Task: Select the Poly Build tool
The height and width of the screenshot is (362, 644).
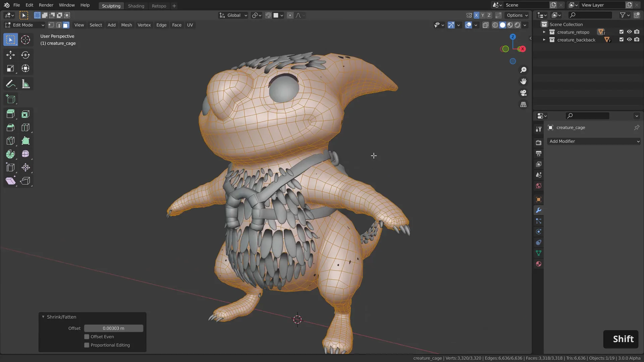Action: [x=25, y=141]
